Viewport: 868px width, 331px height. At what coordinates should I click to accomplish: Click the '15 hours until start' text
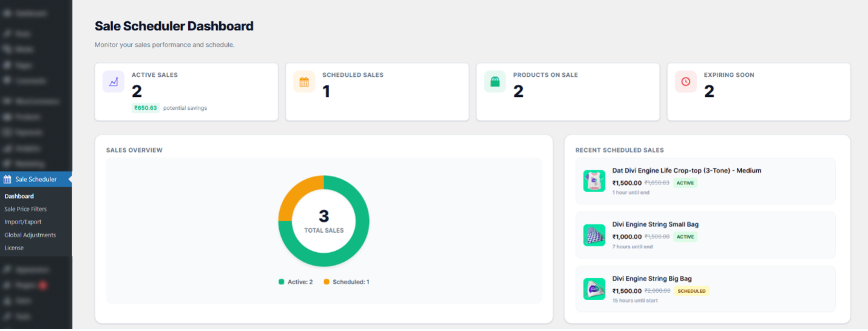(635, 301)
